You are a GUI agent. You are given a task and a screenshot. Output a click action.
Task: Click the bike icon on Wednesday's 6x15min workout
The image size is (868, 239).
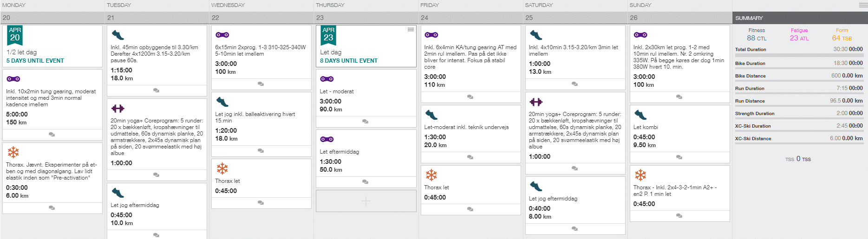[x=222, y=35]
